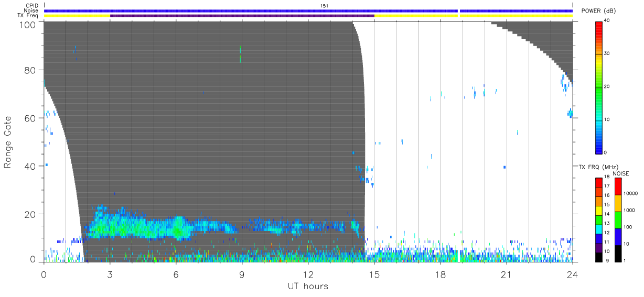644x297 pixels.
Task: Click the purple segment of the TX Freq bar
Action: point(242,16)
